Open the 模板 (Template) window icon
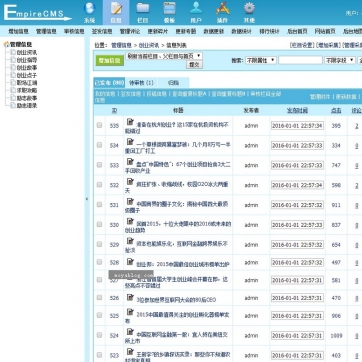 [x=169, y=8]
